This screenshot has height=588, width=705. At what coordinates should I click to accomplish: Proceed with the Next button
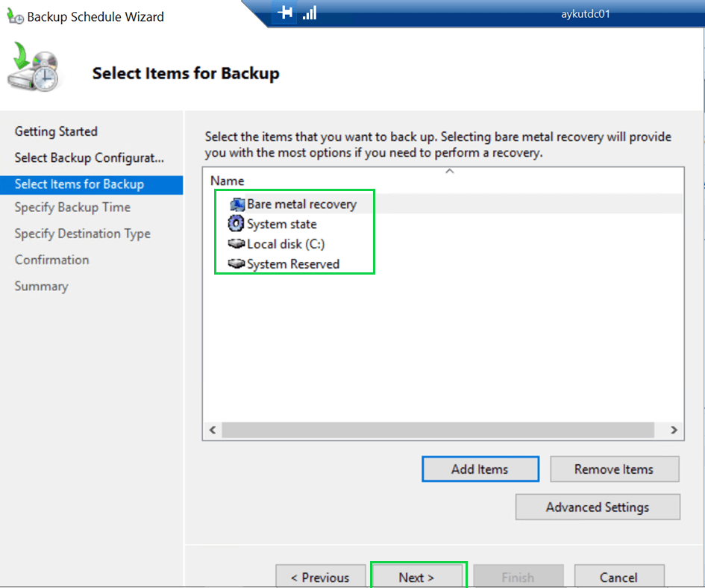(416, 577)
